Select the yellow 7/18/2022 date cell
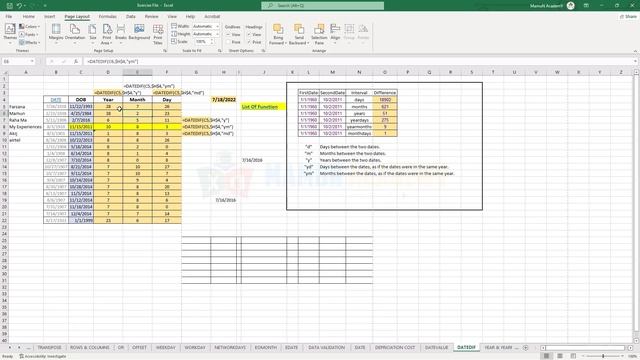 (x=224, y=100)
